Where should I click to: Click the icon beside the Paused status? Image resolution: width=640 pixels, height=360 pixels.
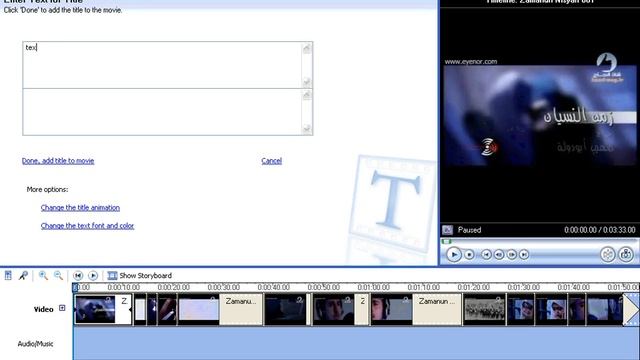(x=448, y=230)
